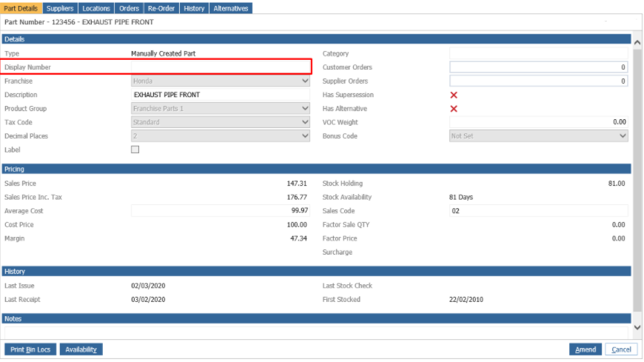
Task: Click the Availability button
Action: (81, 349)
